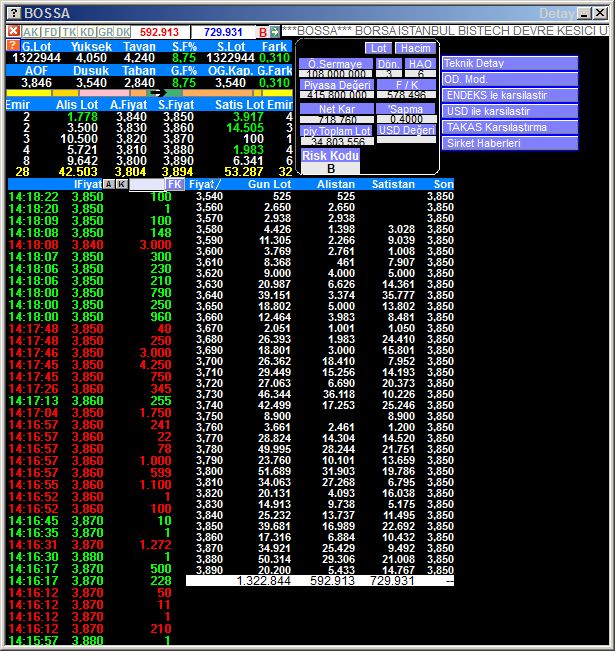This screenshot has width=615, height=651.
Task: Minimize the BOSSA window
Action: [x=583, y=13]
